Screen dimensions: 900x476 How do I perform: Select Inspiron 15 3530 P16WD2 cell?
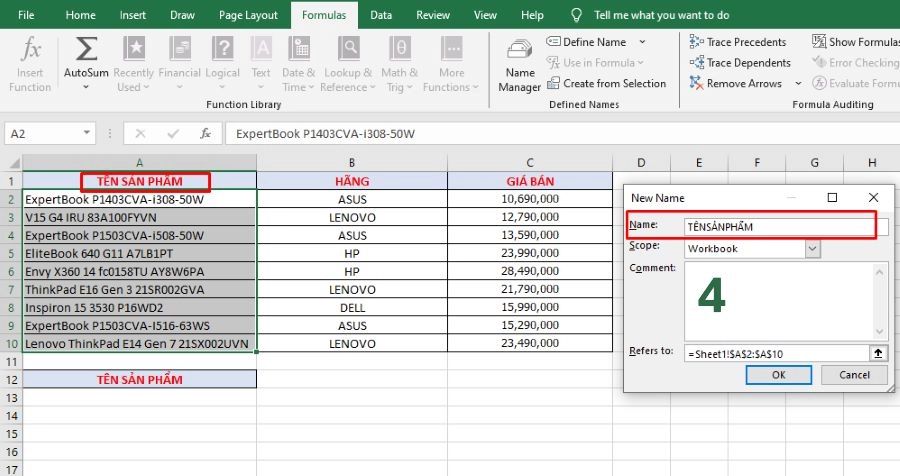click(139, 307)
